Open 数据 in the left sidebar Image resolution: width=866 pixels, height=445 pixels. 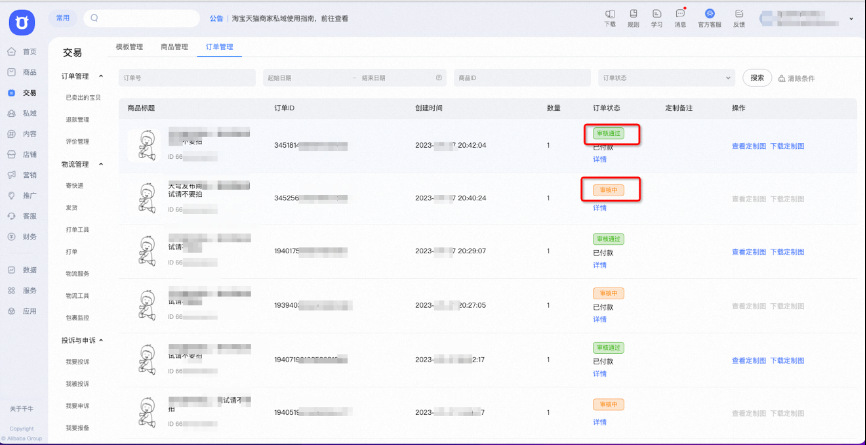tap(23, 270)
